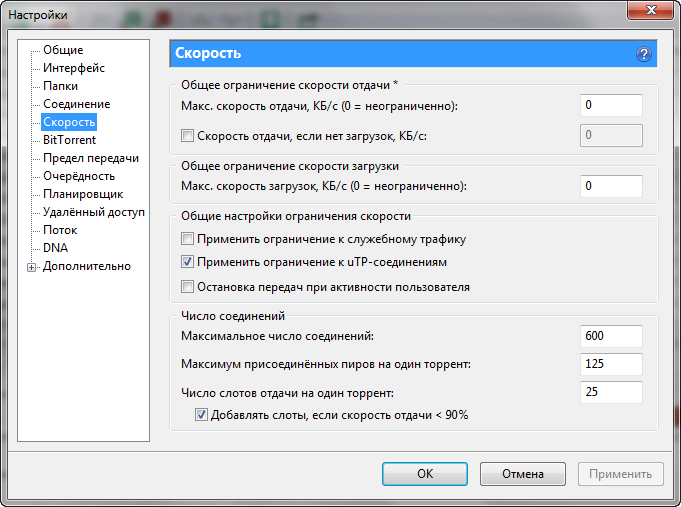
Task: Open Удалённый доступ settings
Action: click(94, 212)
